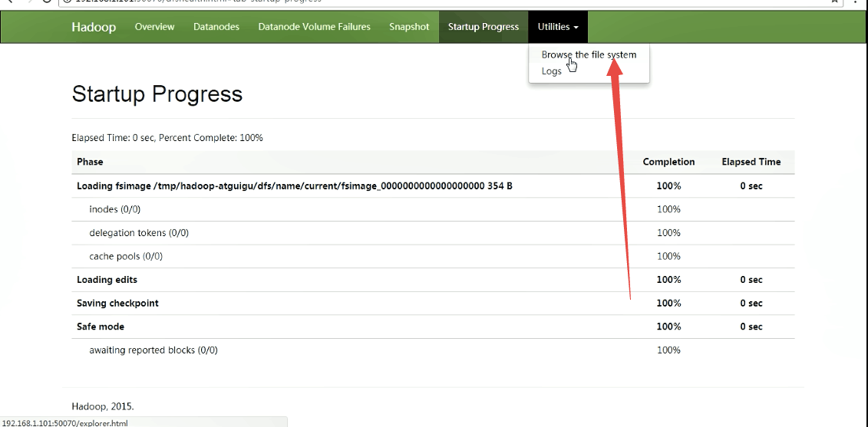Click the Completion column header
Image resolution: width=868 pixels, height=427 pixels.
click(x=668, y=162)
